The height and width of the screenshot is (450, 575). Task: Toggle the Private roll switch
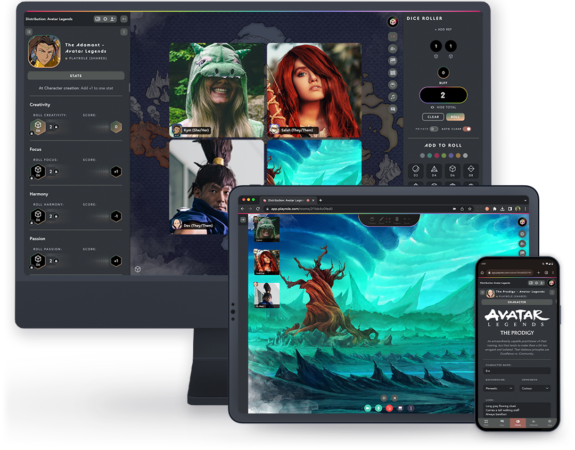point(434,129)
